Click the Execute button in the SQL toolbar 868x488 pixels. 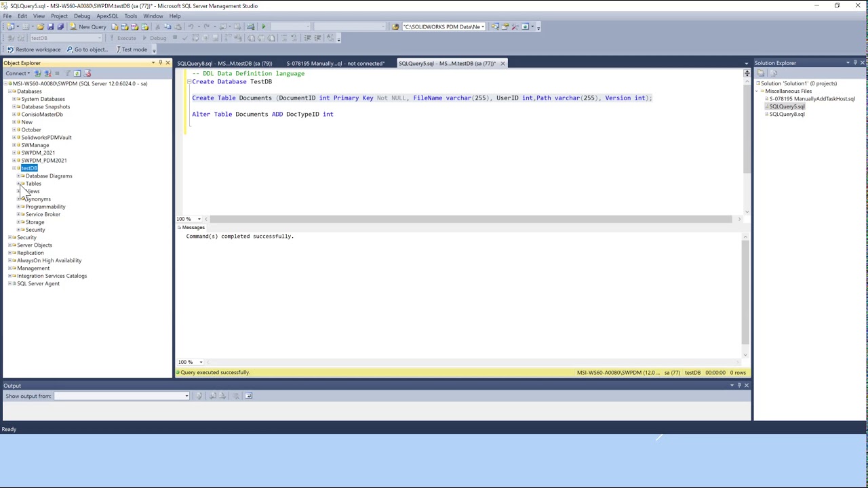click(x=122, y=38)
